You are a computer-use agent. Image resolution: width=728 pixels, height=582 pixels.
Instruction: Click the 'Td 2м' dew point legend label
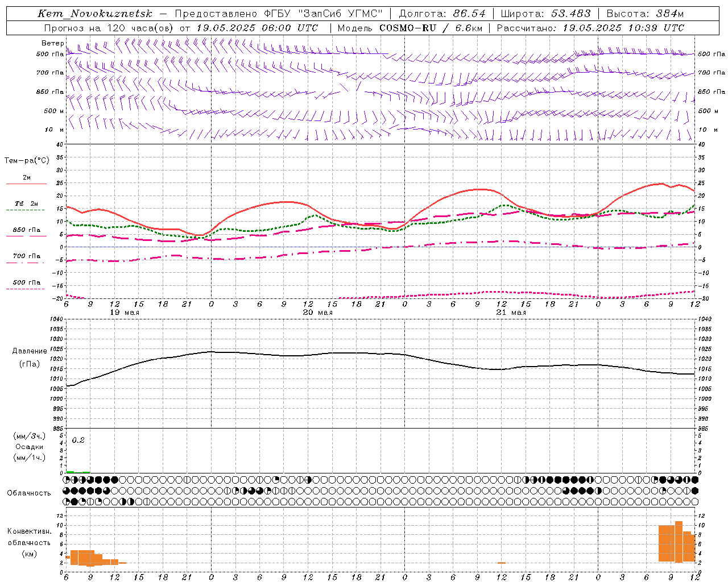point(27,203)
